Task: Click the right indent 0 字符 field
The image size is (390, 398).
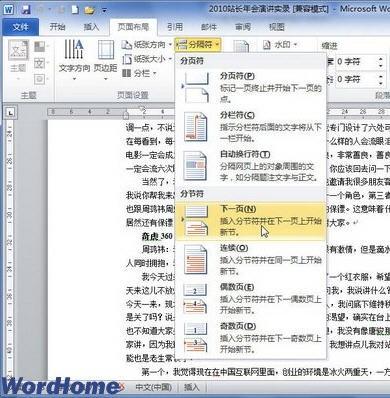Action: 355,79
